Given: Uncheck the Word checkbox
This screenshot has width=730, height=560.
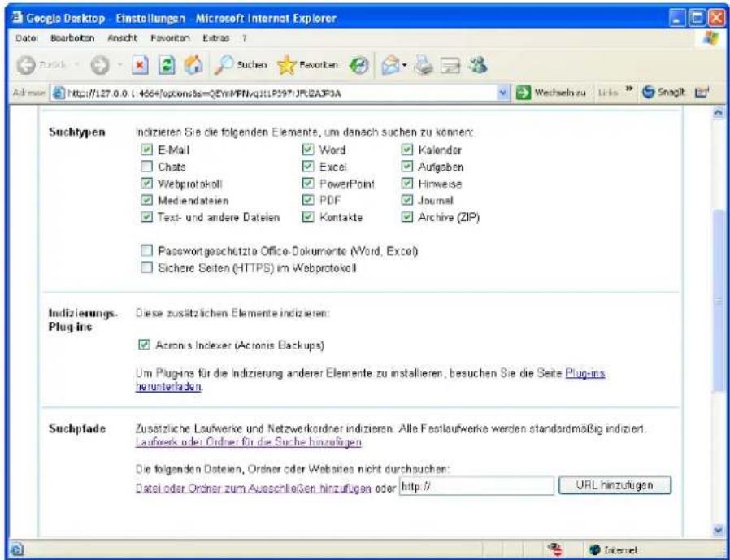Looking at the screenshot, I should coord(308,149).
